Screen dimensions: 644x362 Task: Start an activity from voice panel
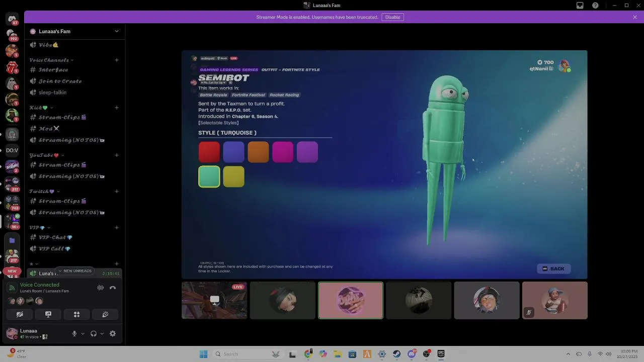[x=77, y=314]
